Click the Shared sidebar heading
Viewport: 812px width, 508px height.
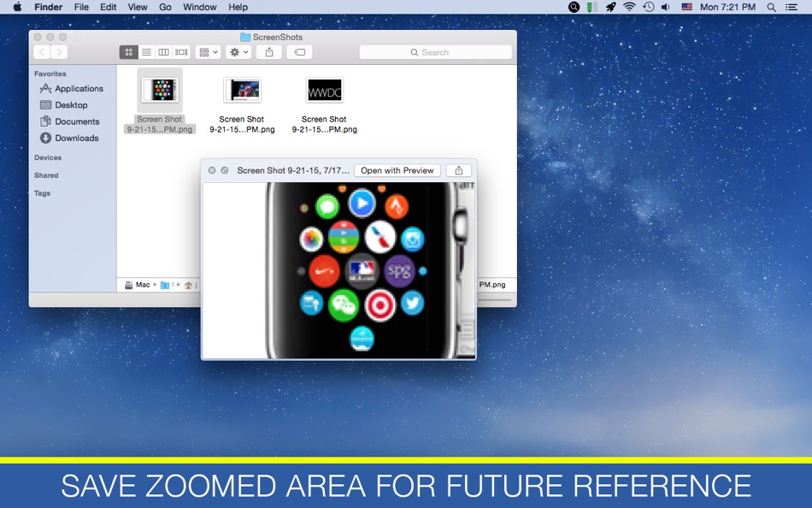tap(46, 175)
